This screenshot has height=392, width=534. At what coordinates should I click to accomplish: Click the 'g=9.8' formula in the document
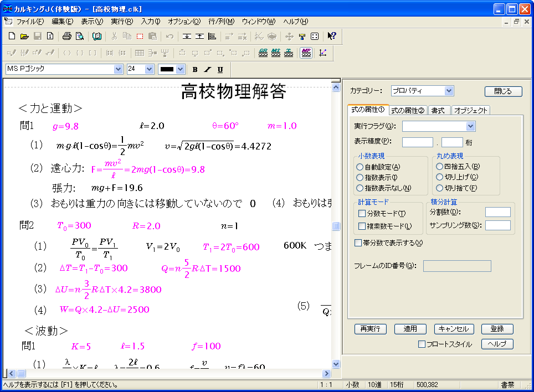click(65, 126)
